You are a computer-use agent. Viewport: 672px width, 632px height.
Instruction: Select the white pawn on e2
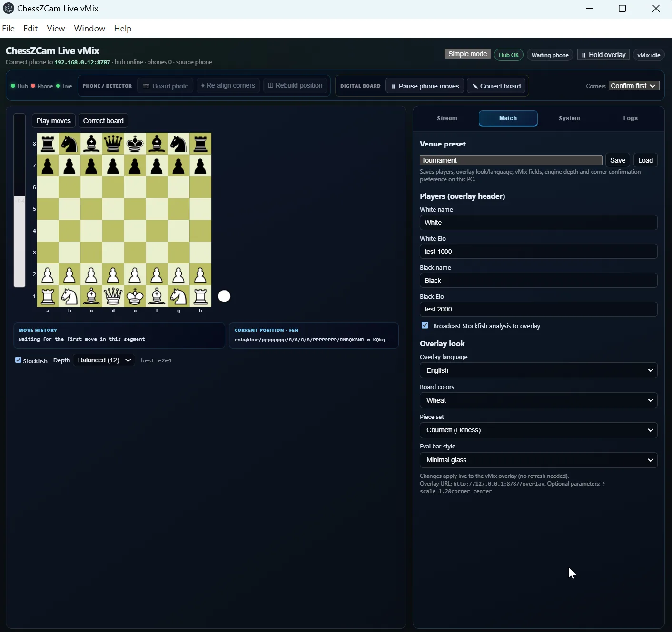click(x=135, y=274)
